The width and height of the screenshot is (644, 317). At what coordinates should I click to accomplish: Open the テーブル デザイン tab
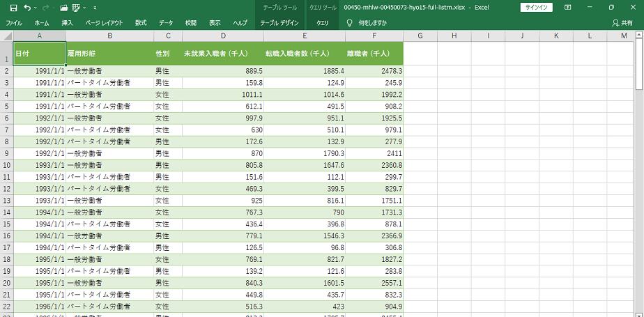point(279,23)
